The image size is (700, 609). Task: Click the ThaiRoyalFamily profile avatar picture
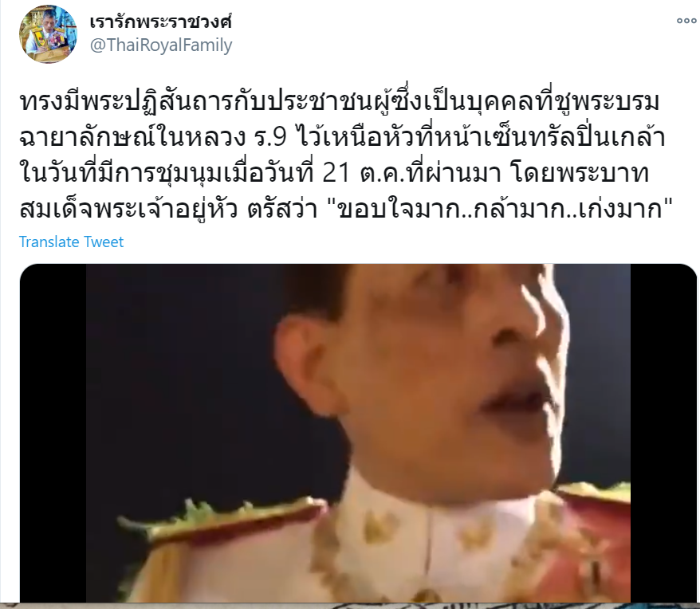48,34
